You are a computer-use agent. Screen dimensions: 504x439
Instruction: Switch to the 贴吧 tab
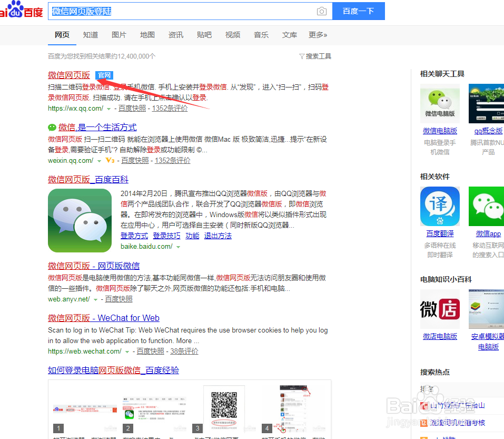click(x=204, y=35)
